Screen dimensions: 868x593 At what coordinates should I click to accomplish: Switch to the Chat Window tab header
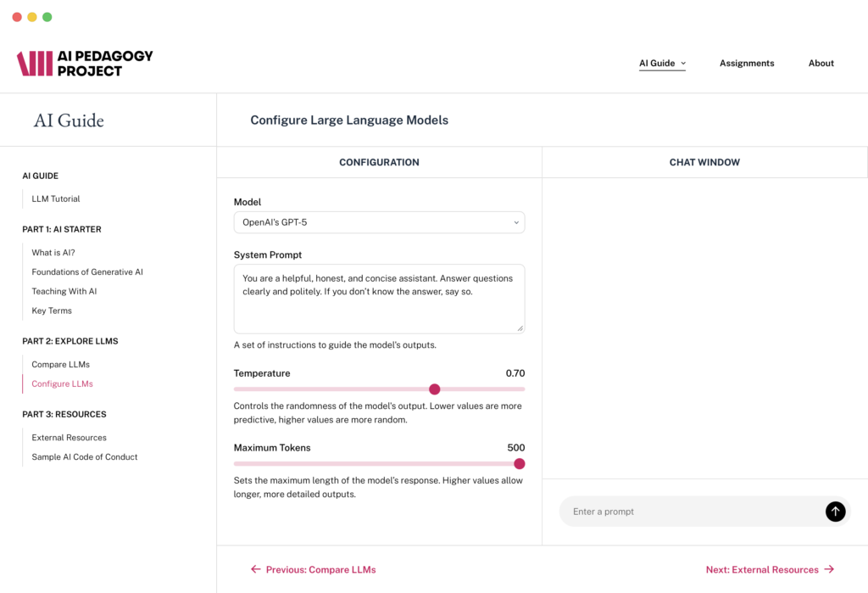(704, 162)
